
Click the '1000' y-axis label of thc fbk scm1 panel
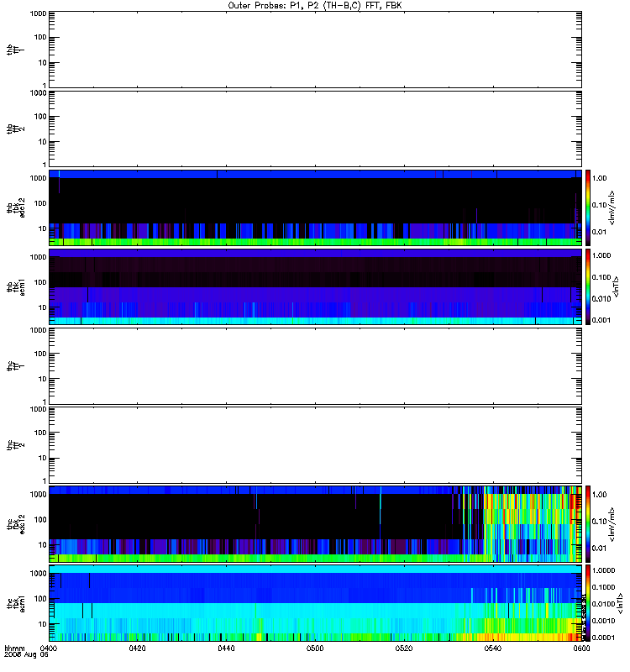coord(38,574)
